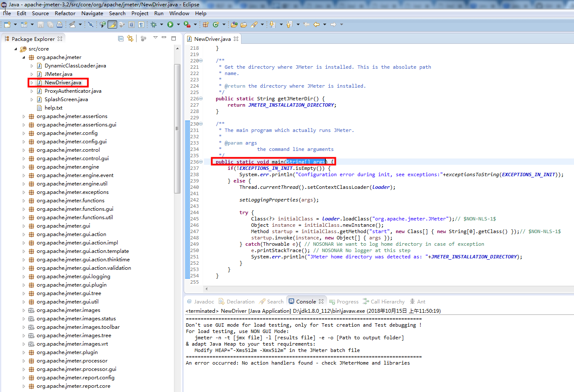574x392 pixels.
Task: Click the build wrench toolbar icon
Action: coord(72,24)
